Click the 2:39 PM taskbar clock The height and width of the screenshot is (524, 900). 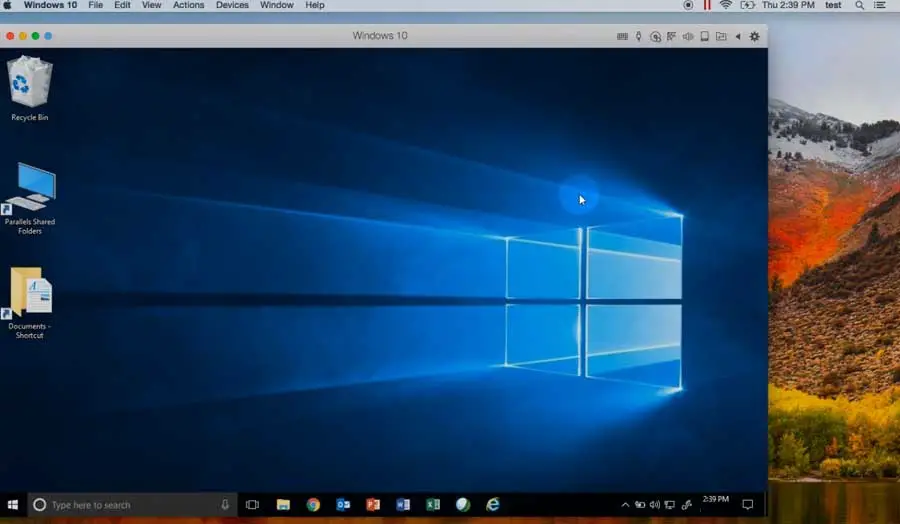(716, 499)
